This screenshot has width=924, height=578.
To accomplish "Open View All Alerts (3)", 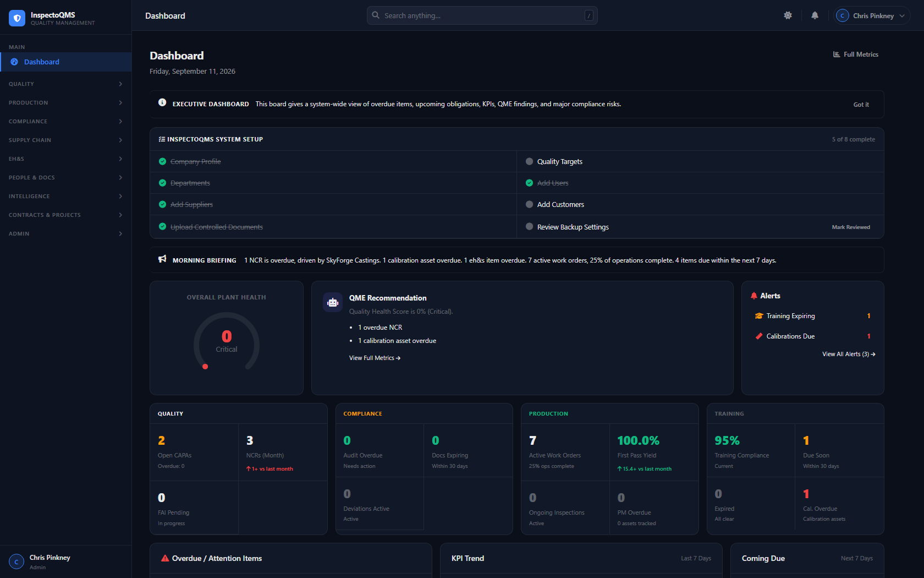I will click(849, 354).
